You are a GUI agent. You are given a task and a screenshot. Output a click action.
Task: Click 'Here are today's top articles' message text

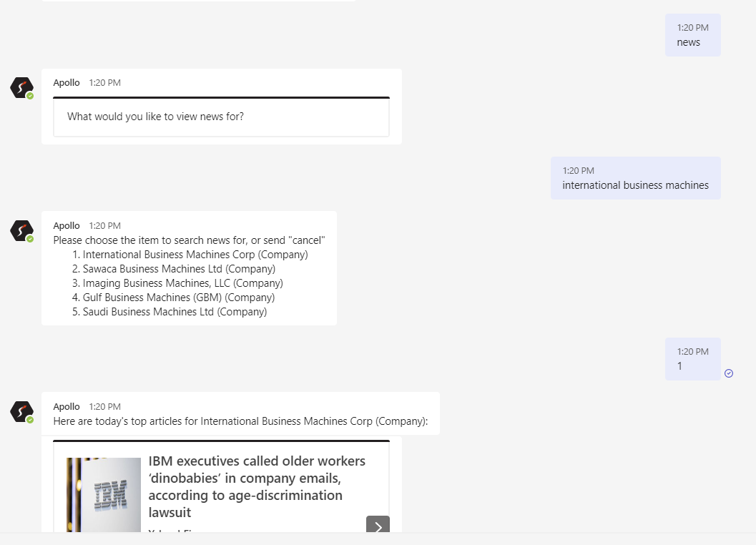240,421
